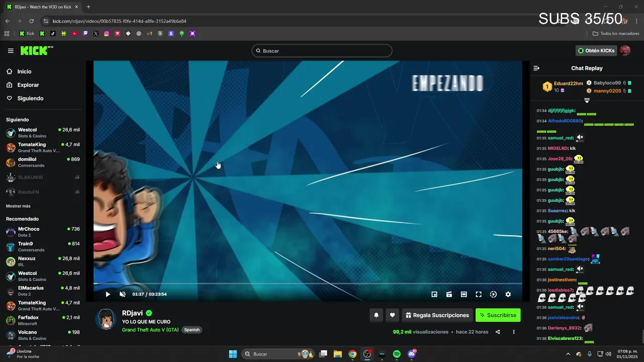
Task: Click the Suscribirse button
Action: tap(498, 315)
